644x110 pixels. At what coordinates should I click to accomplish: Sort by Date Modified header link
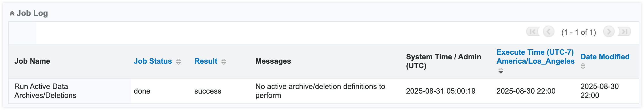pos(605,57)
